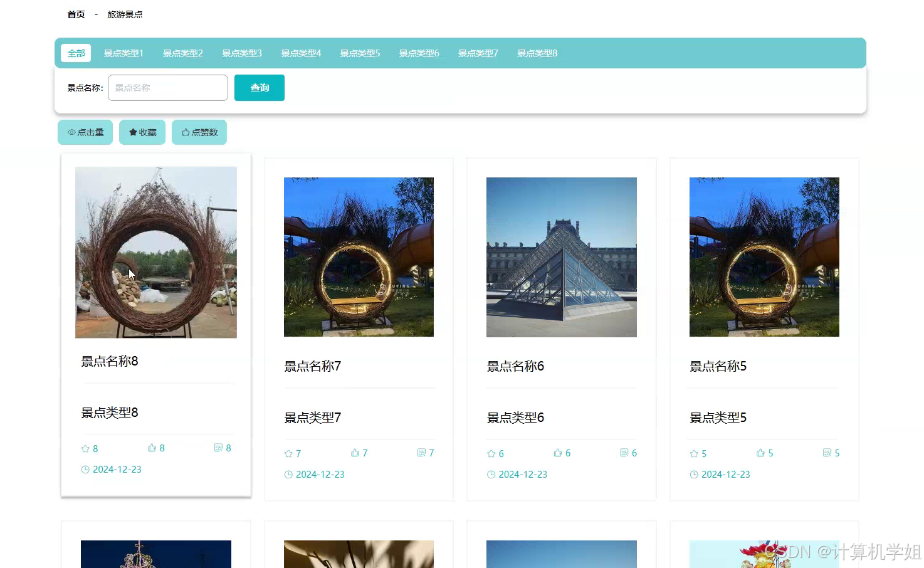Click the 查询 search button
This screenshot has width=924, height=568.
(x=260, y=88)
